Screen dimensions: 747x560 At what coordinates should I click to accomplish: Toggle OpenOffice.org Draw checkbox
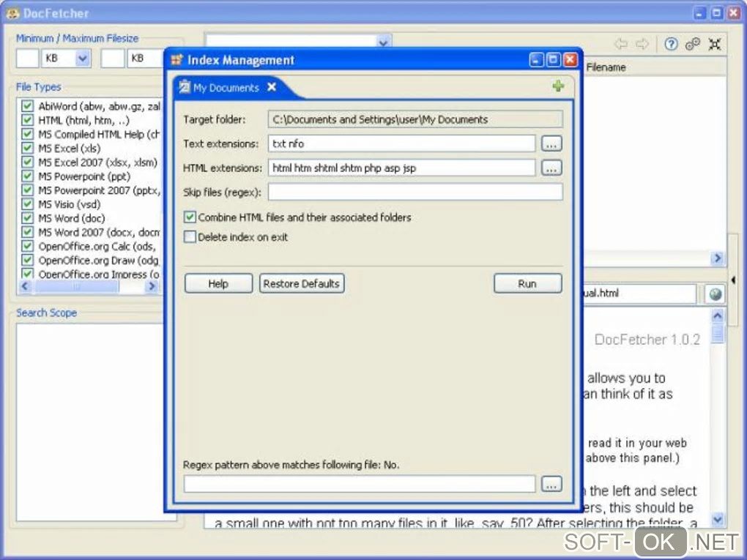tap(28, 260)
